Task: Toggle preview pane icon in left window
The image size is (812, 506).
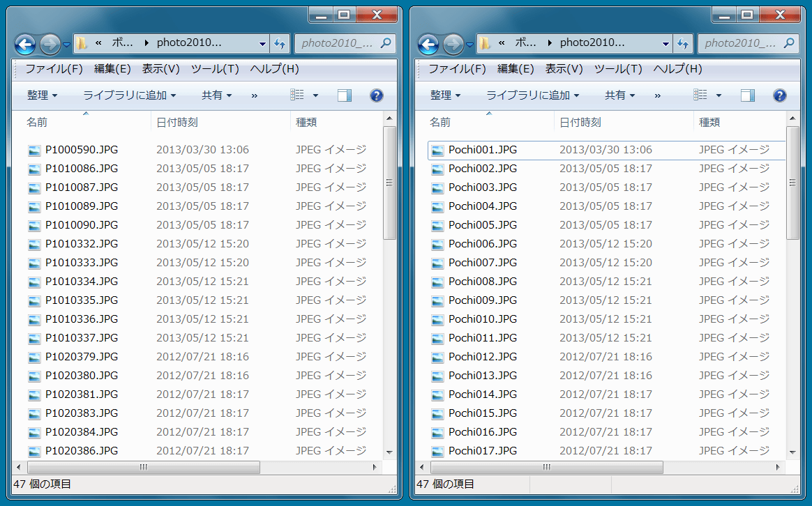Action: 345,95
